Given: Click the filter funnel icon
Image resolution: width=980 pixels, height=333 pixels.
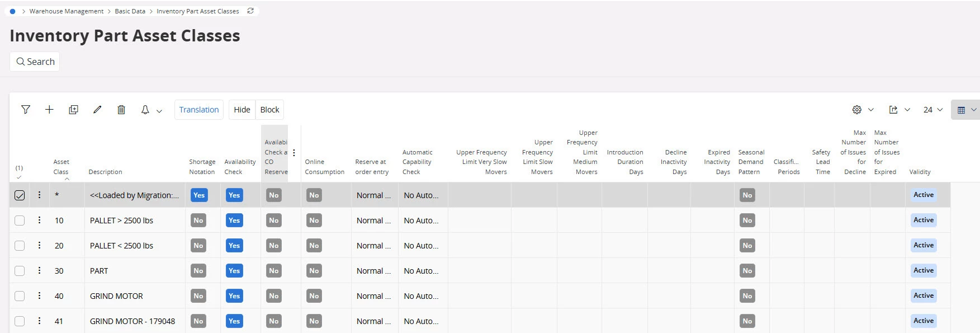Looking at the screenshot, I should pyautogui.click(x=26, y=110).
